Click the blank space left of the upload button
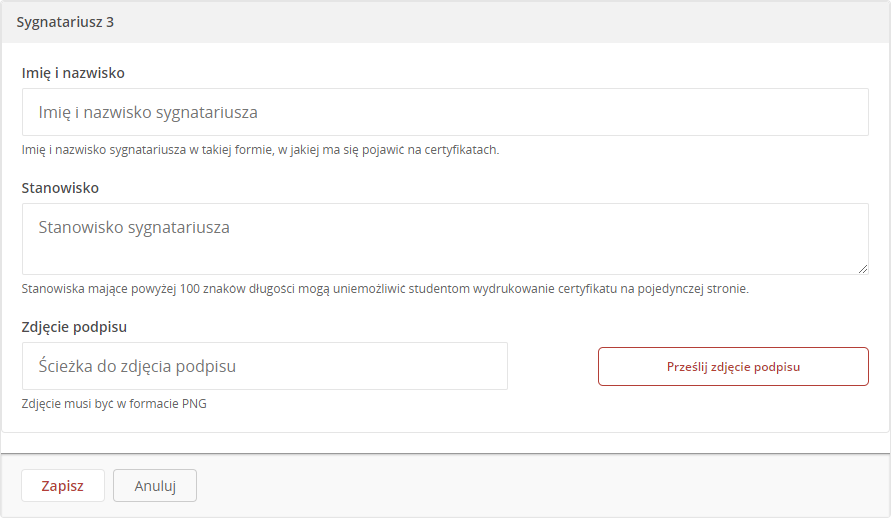 (553, 366)
